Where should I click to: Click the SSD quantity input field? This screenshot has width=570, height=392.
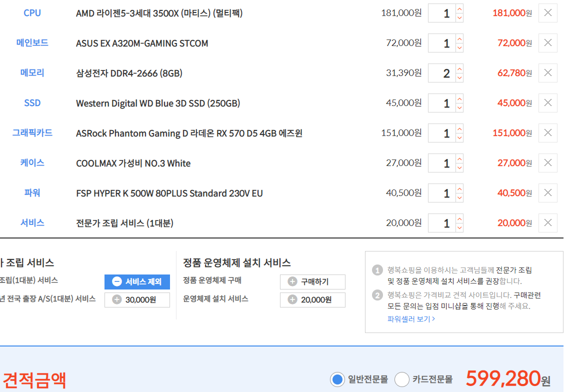[442, 103]
